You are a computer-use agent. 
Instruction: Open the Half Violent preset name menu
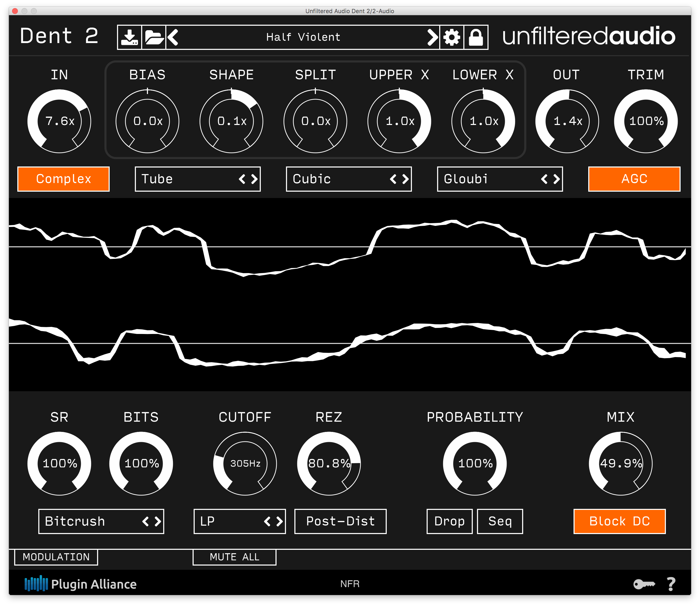pyautogui.click(x=303, y=37)
